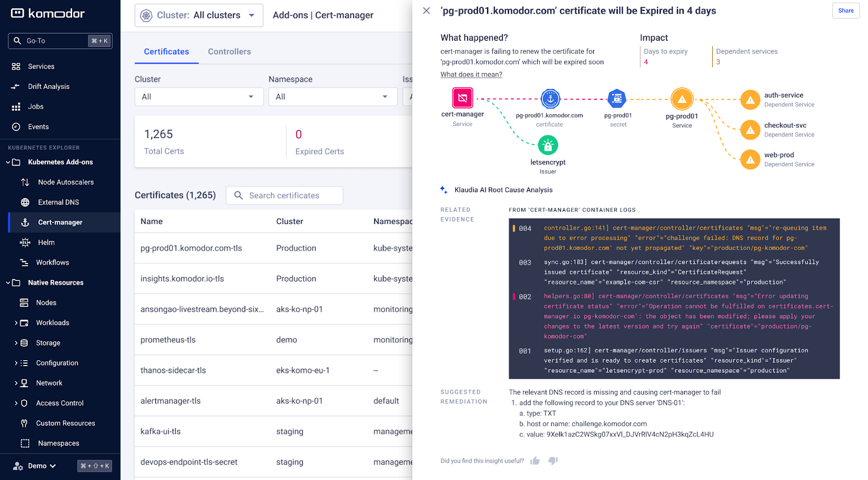This screenshot has height=480, width=868.
Task: Click the External DNS globe icon
Action: click(25, 202)
